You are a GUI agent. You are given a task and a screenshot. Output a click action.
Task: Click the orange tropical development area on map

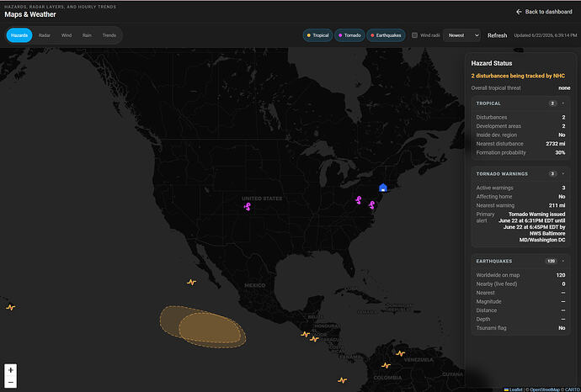click(210, 328)
